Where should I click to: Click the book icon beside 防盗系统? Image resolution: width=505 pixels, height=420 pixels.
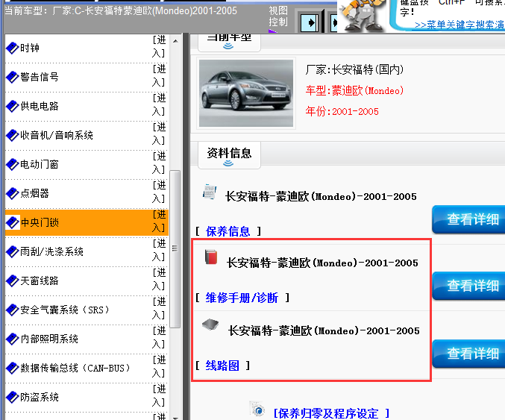click(13, 397)
